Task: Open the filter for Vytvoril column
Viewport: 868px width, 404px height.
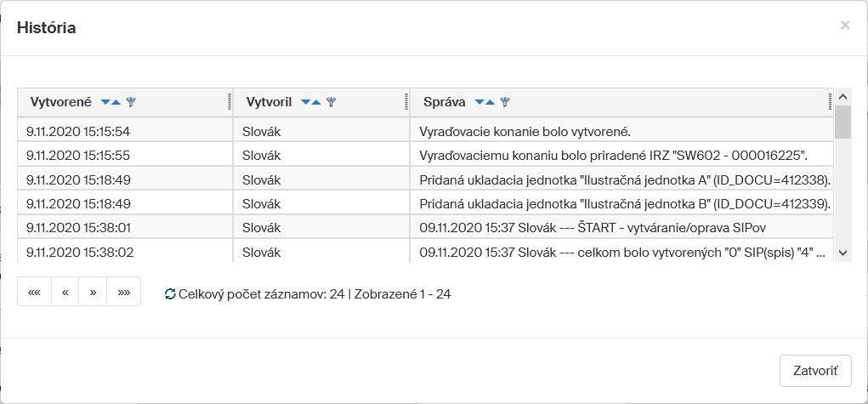Action: [x=331, y=102]
